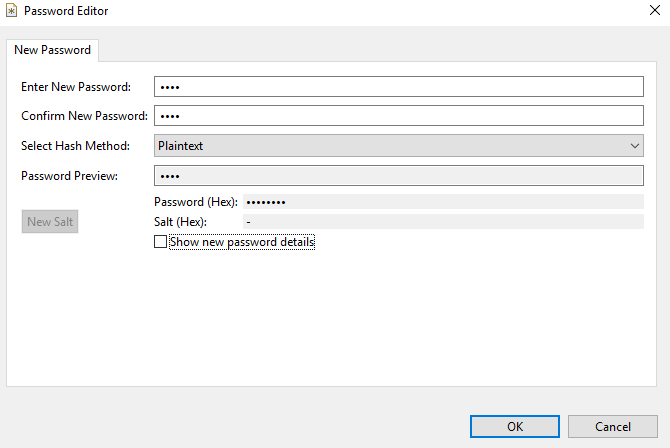
Task: Click the 'Password Editor' title bar text
Action: point(66,11)
